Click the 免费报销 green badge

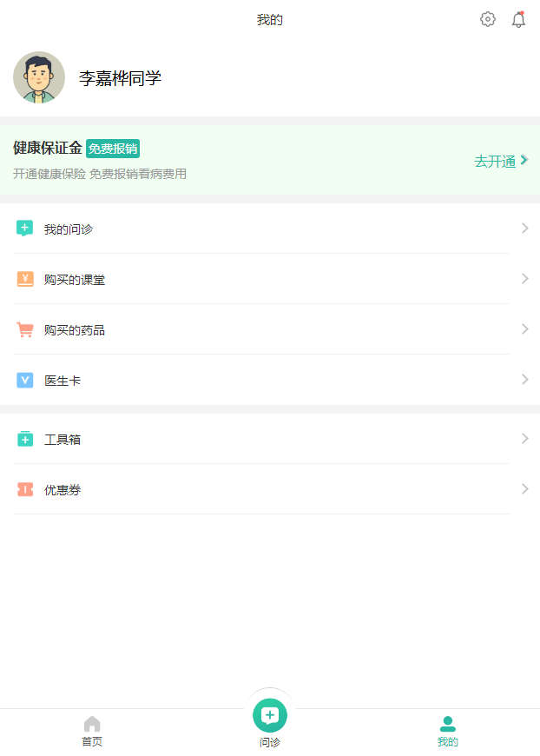113,148
